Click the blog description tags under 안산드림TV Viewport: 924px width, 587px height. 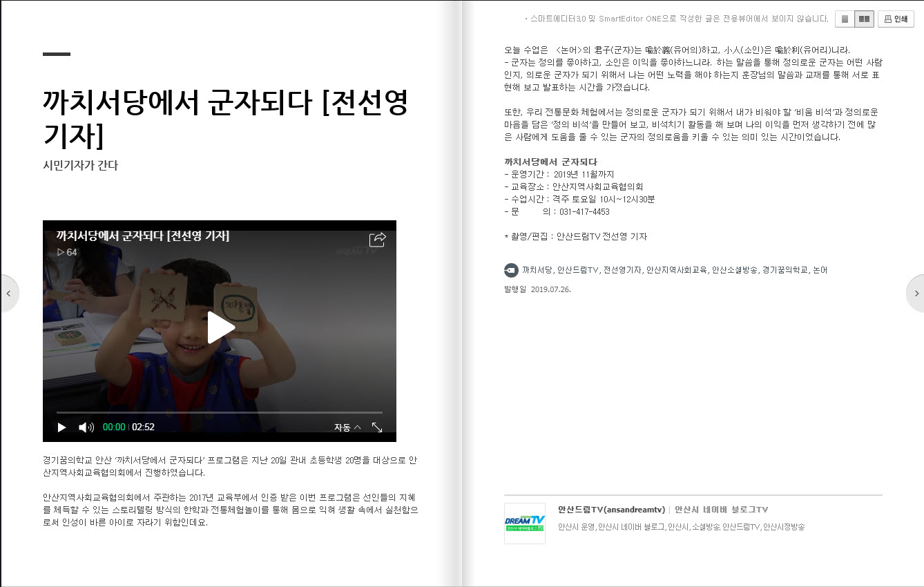[x=681, y=527]
